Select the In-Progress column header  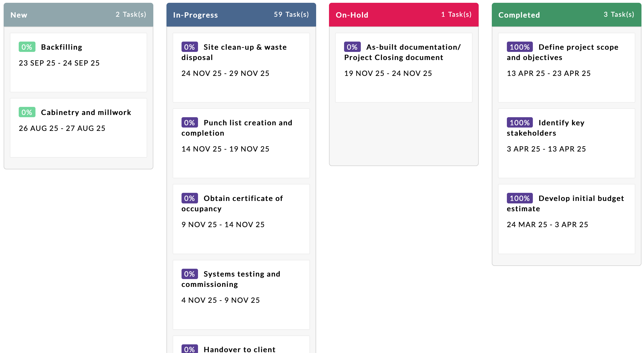click(195, 15)
